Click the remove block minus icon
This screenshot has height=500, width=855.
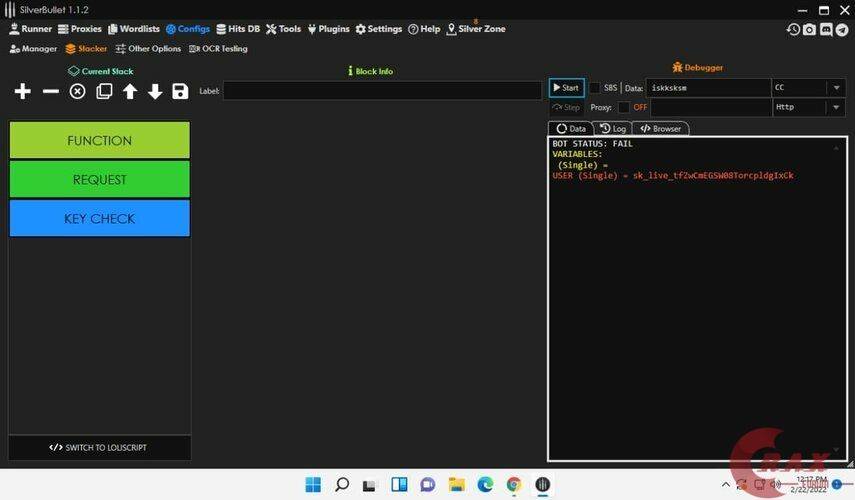click(x=50, y=92)
